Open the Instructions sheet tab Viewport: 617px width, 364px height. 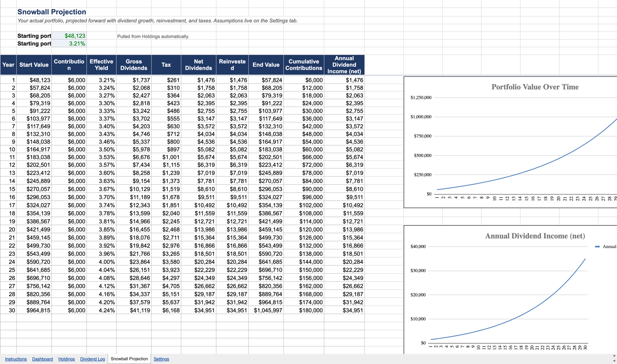(16, 359)
